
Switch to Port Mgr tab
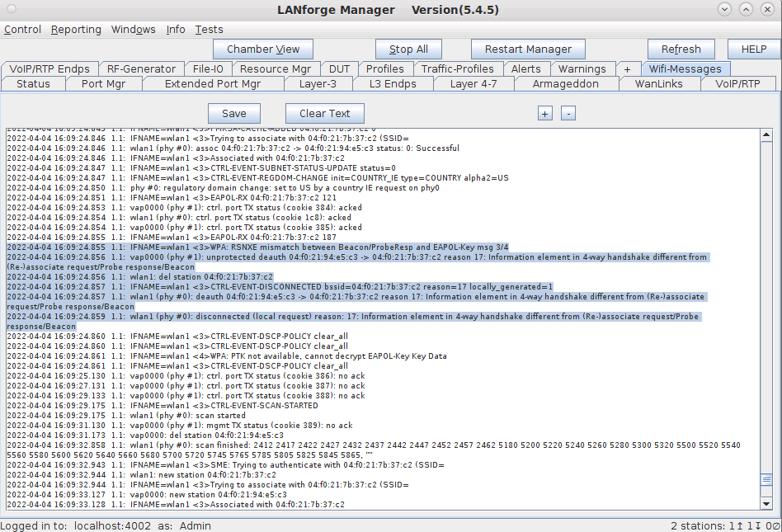pyautogui.click(x=103, y=84)
